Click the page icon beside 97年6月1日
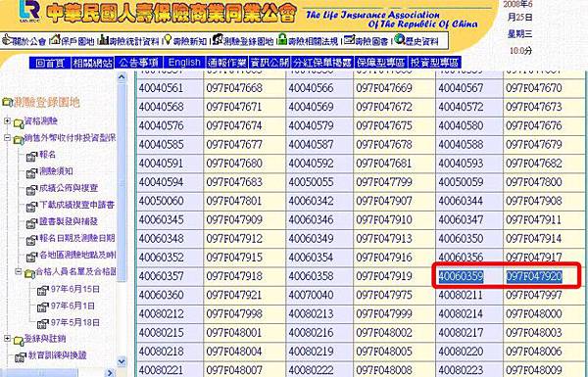 [x=43, y=306]
